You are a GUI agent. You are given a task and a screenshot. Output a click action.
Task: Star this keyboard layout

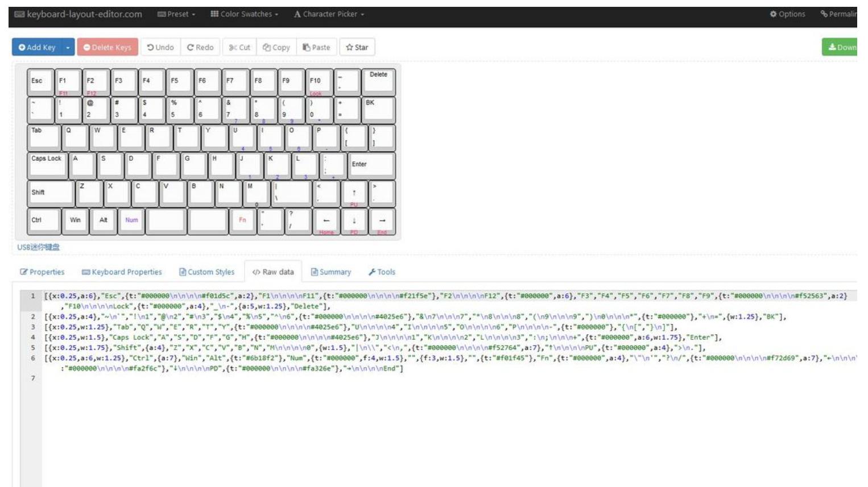point(357,47)
